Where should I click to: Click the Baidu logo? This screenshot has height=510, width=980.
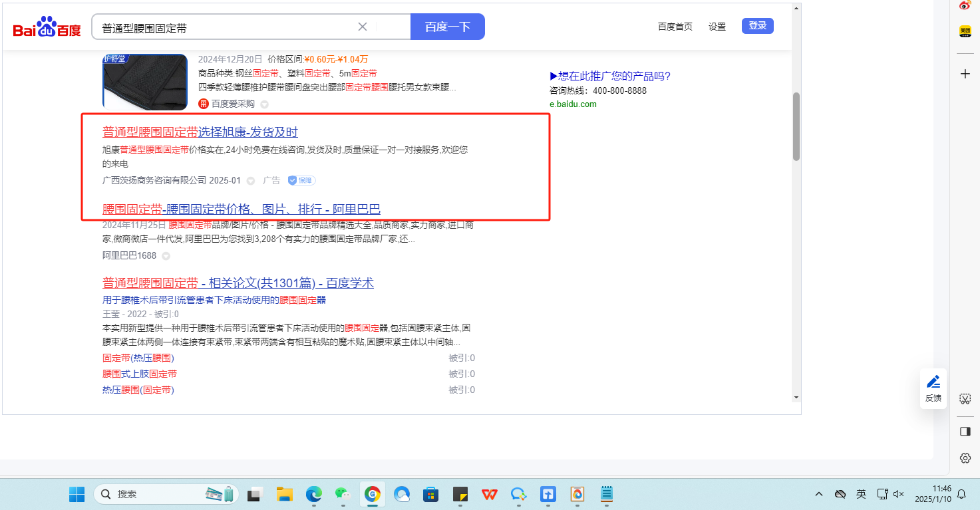[47, 27]
